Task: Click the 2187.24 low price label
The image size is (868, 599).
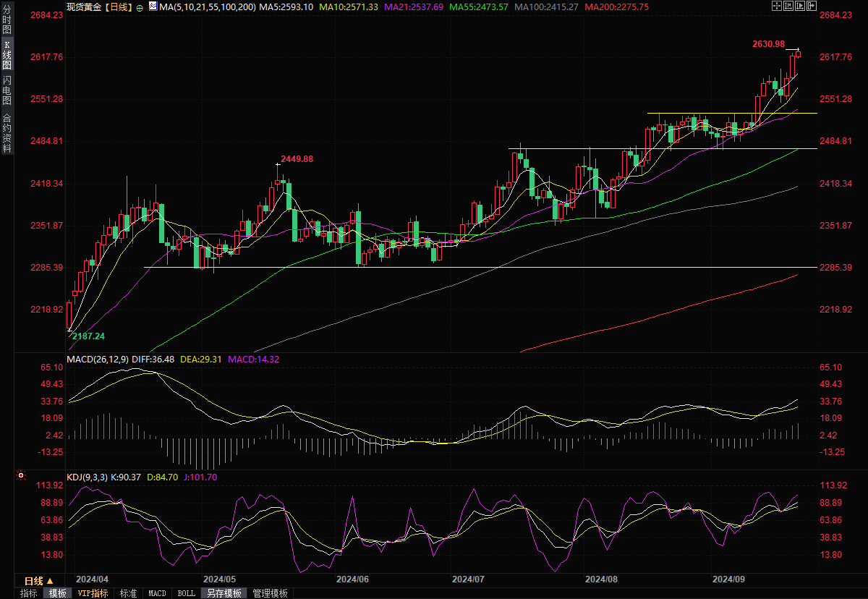Action: [x=88, y=336]
